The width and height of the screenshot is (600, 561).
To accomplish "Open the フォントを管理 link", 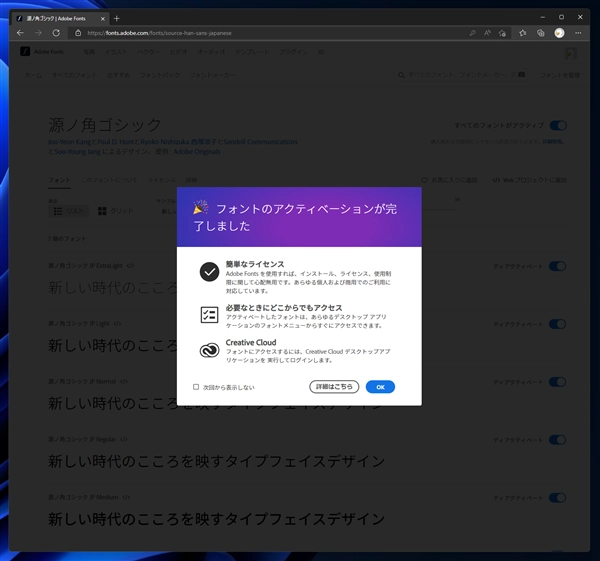I will pyautogui.click(x=559, y=75).
